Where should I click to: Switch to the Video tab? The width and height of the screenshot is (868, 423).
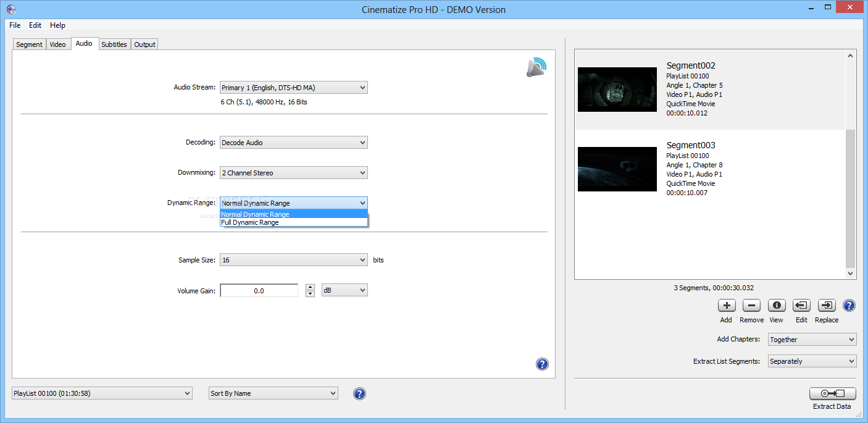58,44
